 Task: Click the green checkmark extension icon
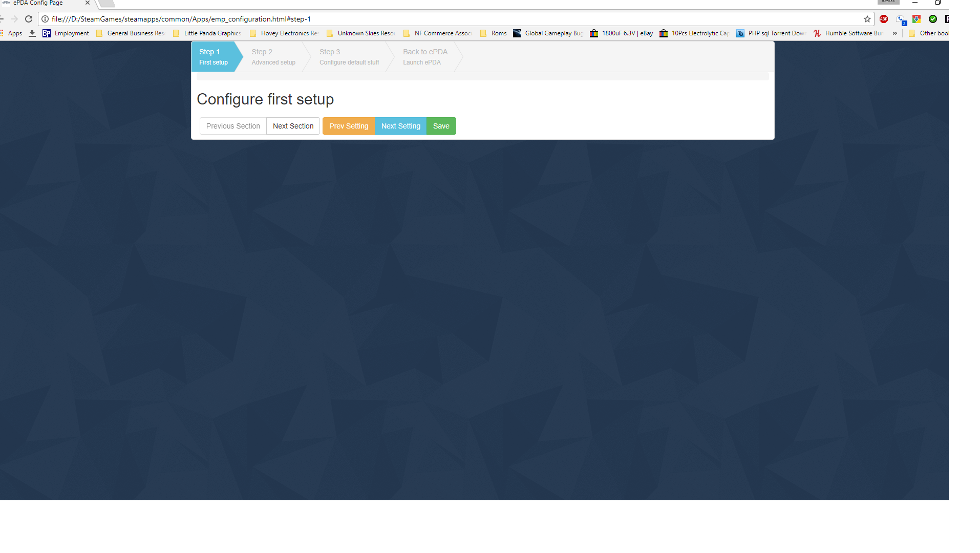933,19
